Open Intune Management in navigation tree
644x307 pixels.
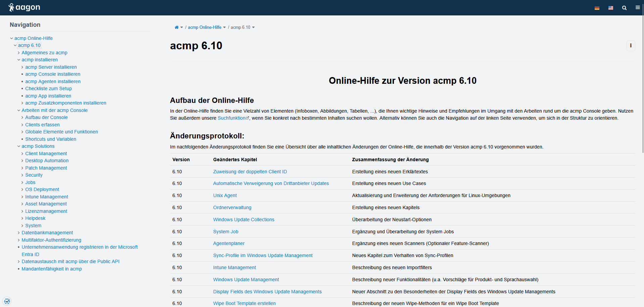coord(47,197)
